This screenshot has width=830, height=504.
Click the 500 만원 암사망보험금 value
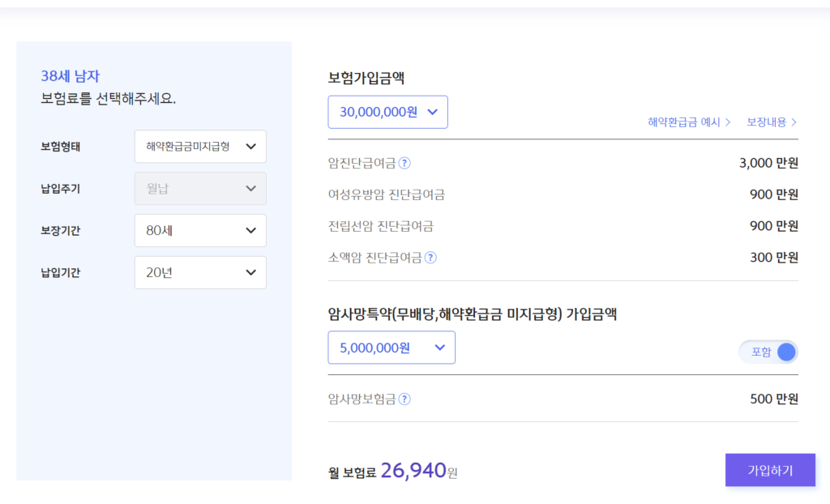pos(774,399)
